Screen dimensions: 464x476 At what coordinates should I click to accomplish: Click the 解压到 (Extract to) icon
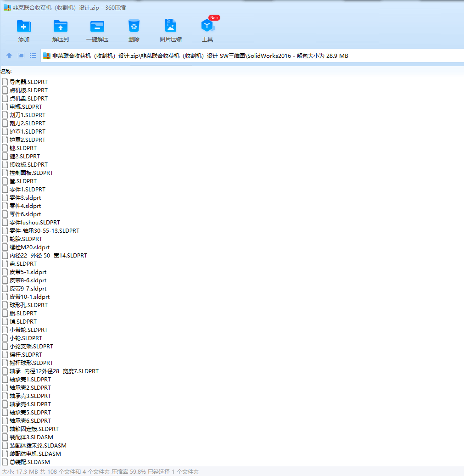point(61,27)
